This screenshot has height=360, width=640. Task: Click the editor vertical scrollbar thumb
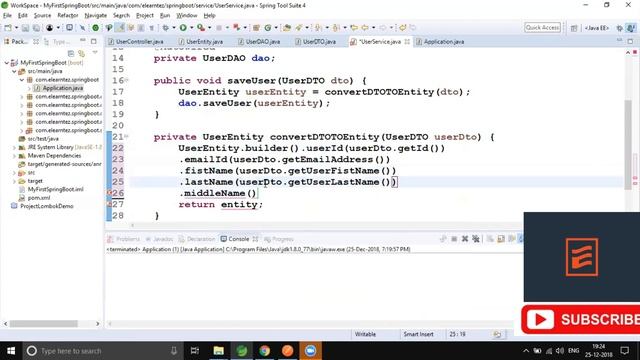(628, 144)
